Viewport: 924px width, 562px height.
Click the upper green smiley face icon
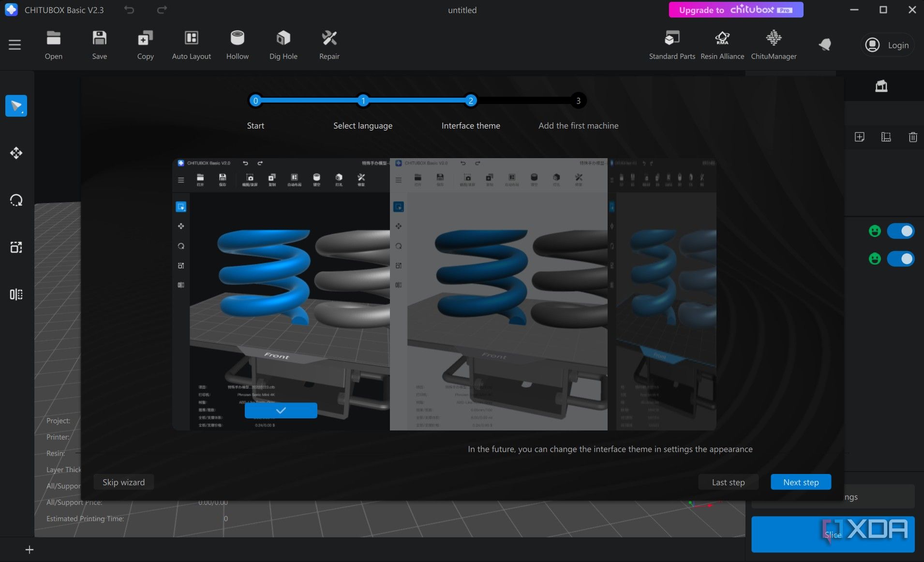(x=875, y=231)
